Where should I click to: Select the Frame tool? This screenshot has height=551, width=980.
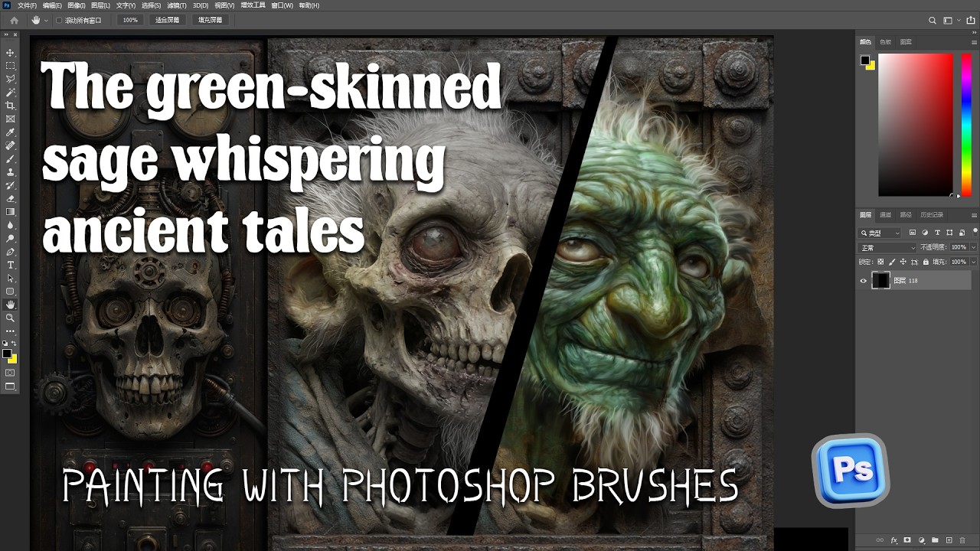click(11, 119)
